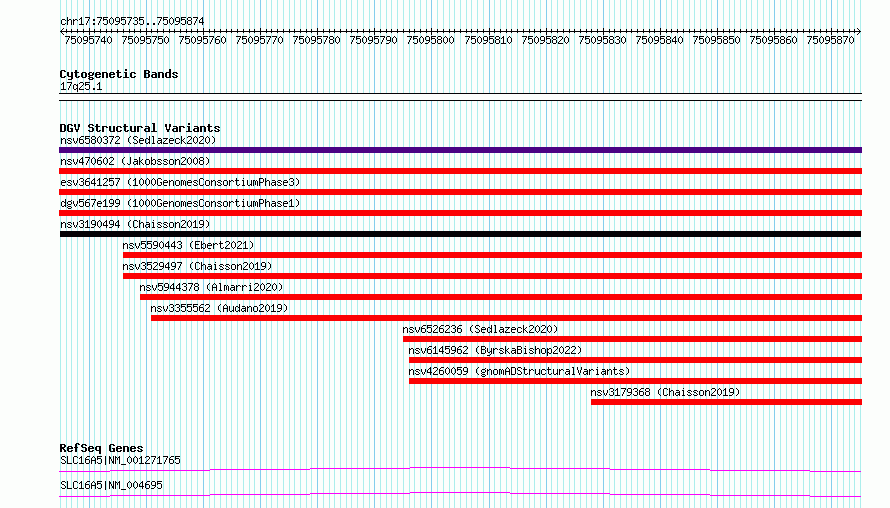This screenshot has width=890, height=508.
Task: Click the red bar under nsv3355562
Action: 506,318
